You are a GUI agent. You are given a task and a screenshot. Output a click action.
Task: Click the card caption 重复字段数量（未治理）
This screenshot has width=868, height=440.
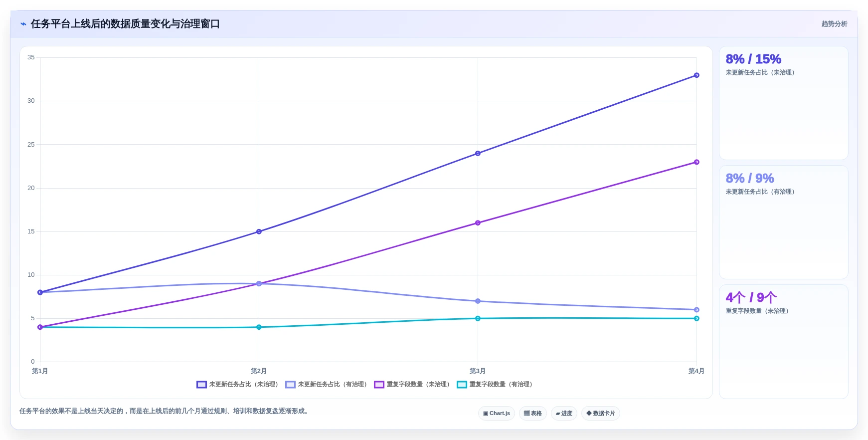click(x=757, y=311)
